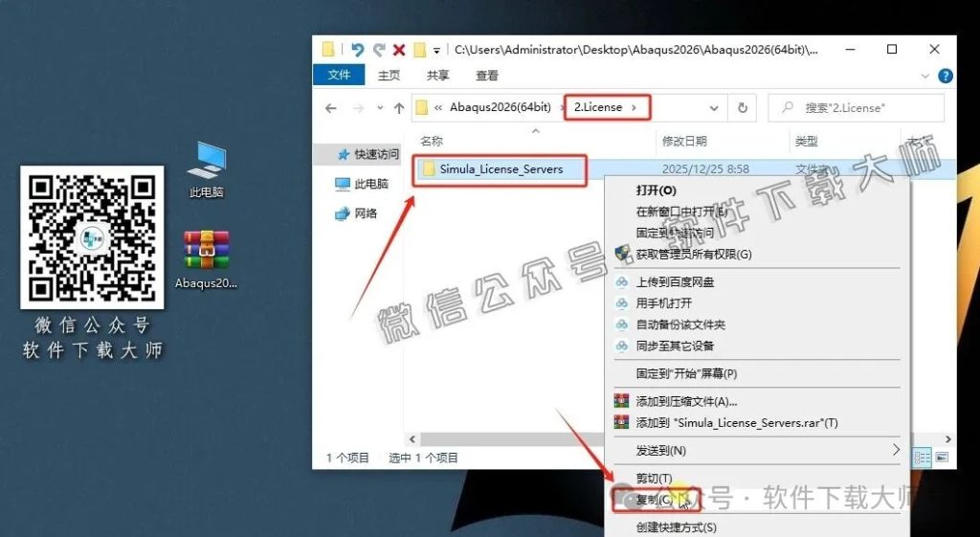Click the red delete X icon in title bar
Image resolution: width=980 pixels, height=537 pixels.
tap(399, 50)
